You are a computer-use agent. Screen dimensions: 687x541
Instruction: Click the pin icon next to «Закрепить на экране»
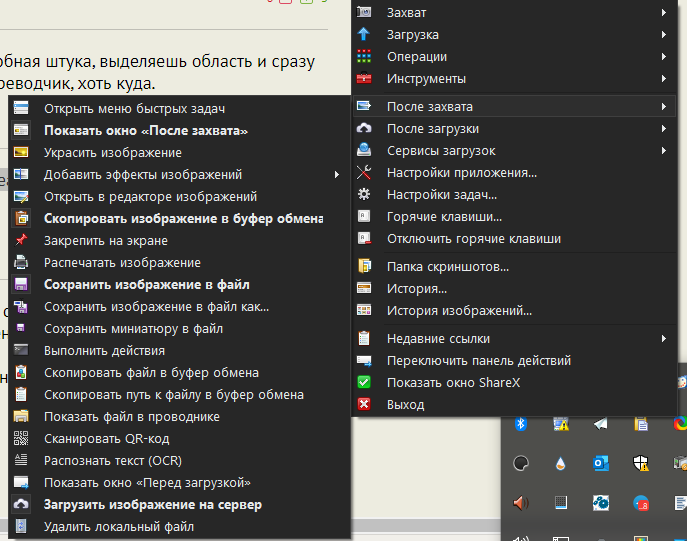click(x=21, y=241)
